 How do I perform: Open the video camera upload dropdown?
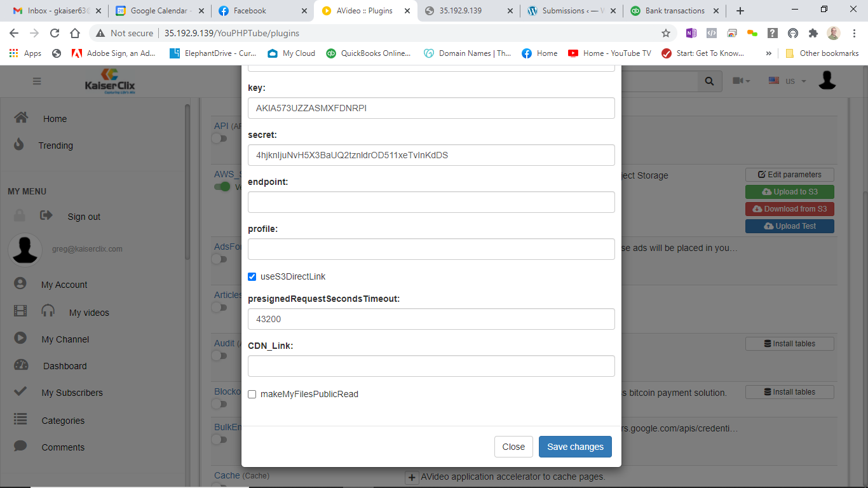point(741,81)
